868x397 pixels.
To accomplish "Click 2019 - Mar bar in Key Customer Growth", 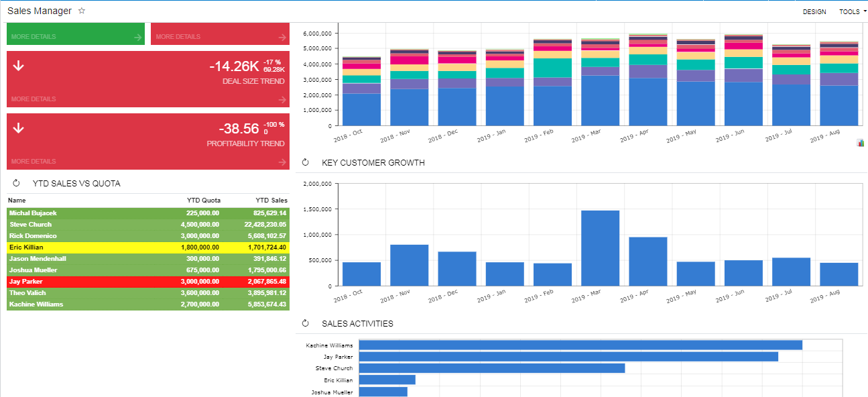I will tap(600, 248).
